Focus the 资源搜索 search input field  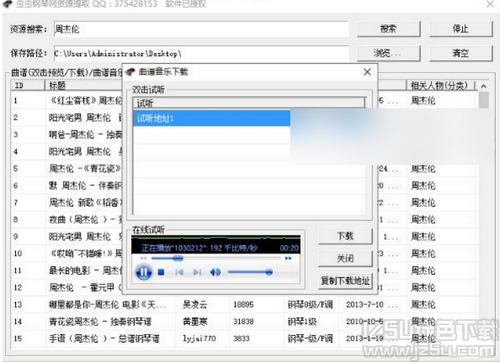(x=201, y=29)
